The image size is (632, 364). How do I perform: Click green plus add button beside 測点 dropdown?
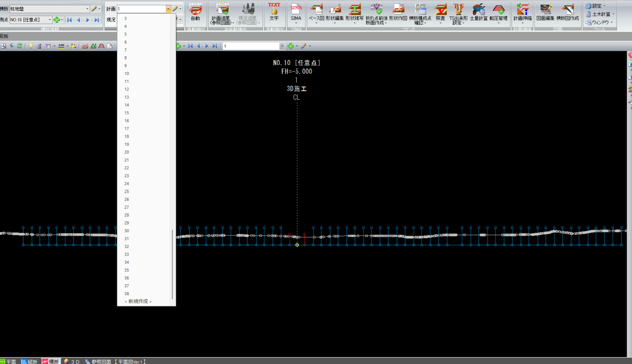[x=57, y=20]
